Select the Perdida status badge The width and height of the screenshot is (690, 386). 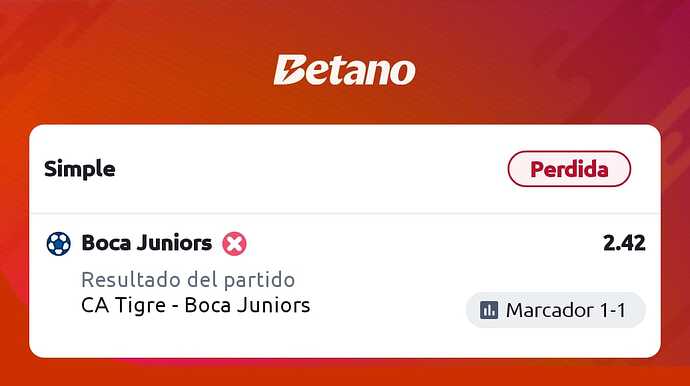coord(569,169)
